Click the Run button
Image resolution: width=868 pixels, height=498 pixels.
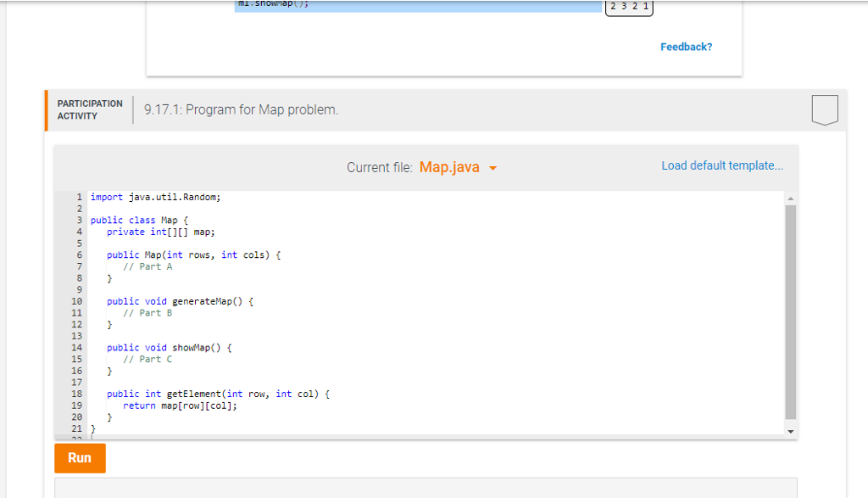click(80, 457)
